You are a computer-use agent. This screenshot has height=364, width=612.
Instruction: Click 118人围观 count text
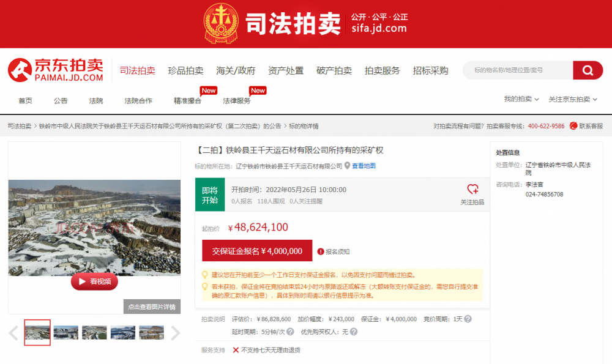271,201
